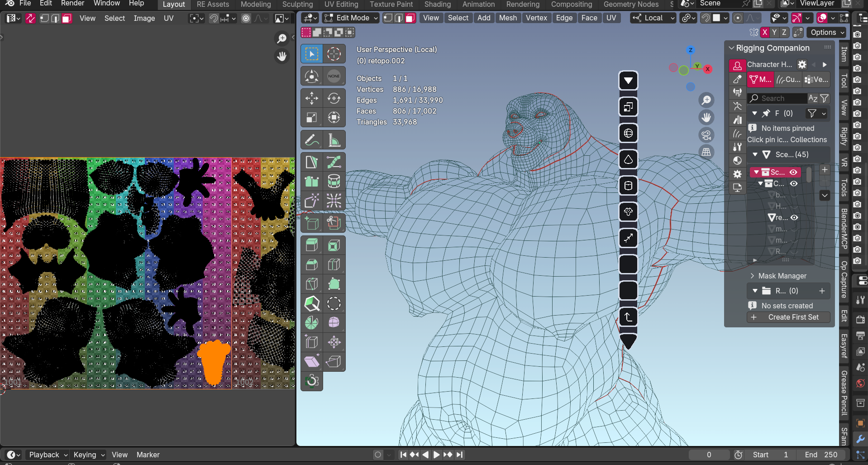The height and width of the screenshot is (465, 868).
Task: Activate the Measure tool
Action: coord(334,140)
